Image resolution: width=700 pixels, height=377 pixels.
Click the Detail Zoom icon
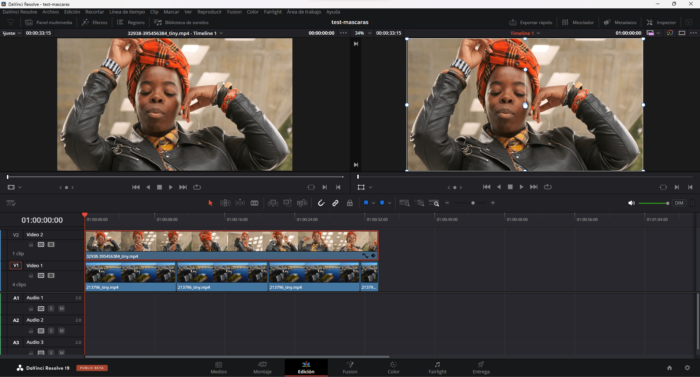(419, 203)
